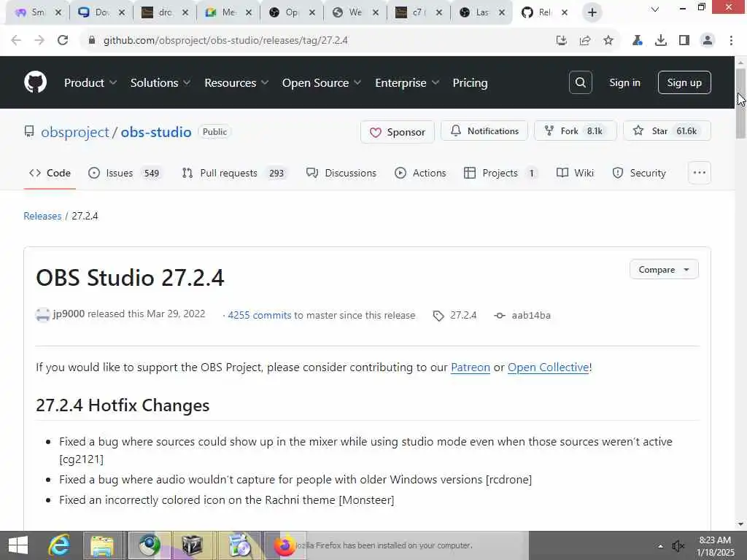Open the Wiki tab
747x560 pixels.
pyautogui.click(x=575, y=173)
